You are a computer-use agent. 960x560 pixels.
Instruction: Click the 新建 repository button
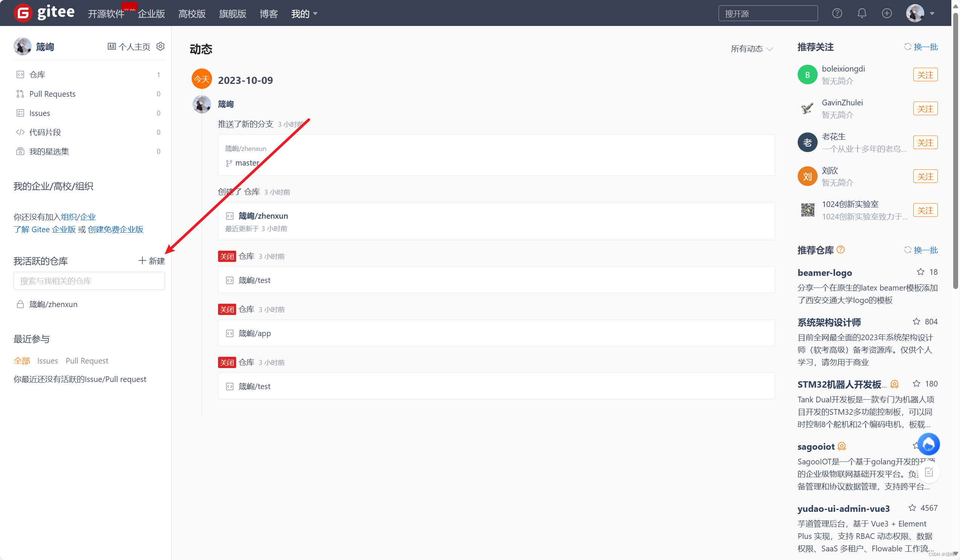(x=152, y=261)
